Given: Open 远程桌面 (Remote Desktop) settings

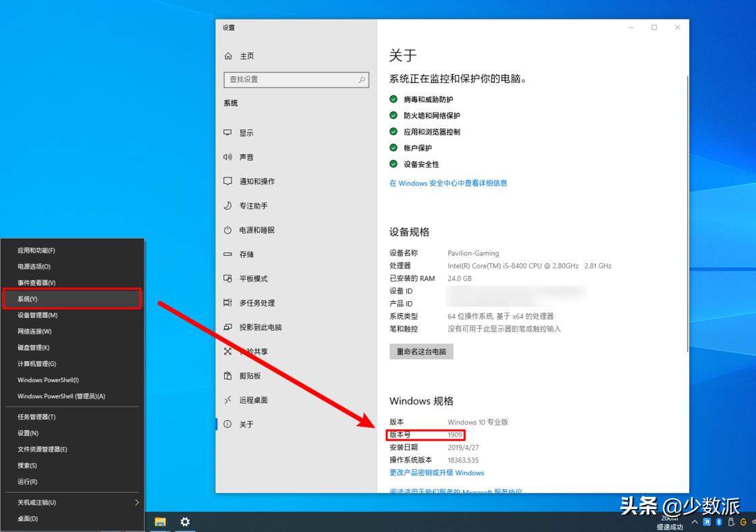Looking at the screenshot, I should pos(252,400).
